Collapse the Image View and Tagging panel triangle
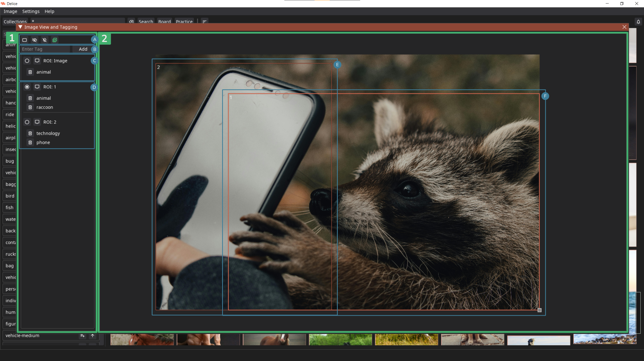 20,27
